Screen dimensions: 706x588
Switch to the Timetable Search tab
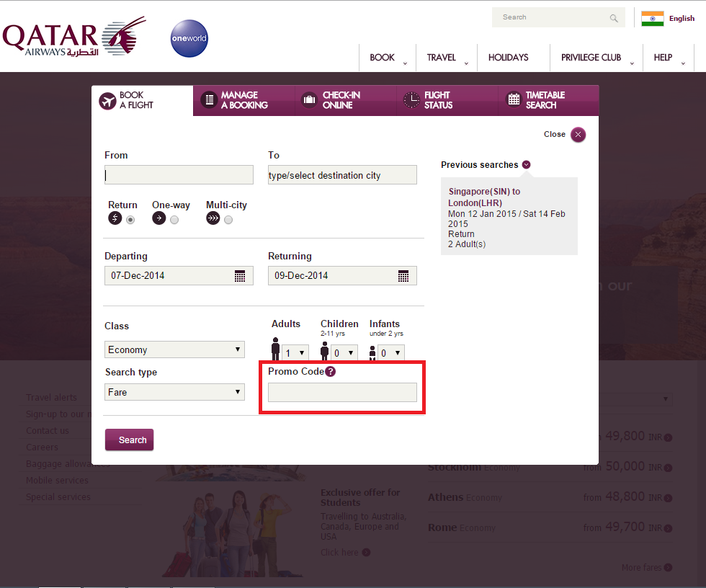click(548, 100)
